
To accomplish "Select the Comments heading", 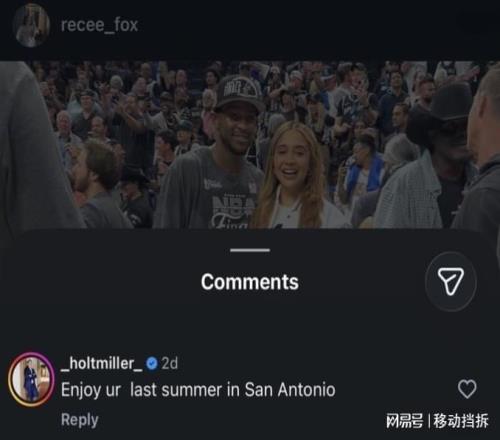I will pos(250,282).
